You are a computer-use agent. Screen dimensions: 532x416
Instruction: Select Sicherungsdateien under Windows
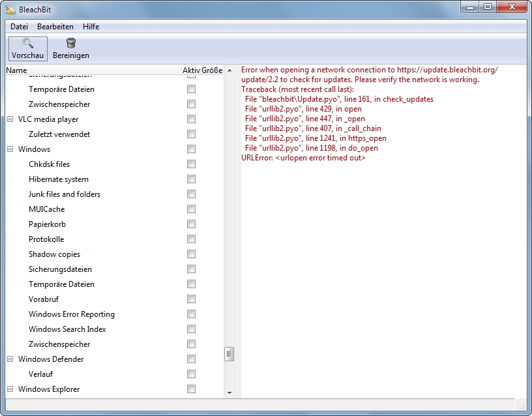(x=60, y=269)
